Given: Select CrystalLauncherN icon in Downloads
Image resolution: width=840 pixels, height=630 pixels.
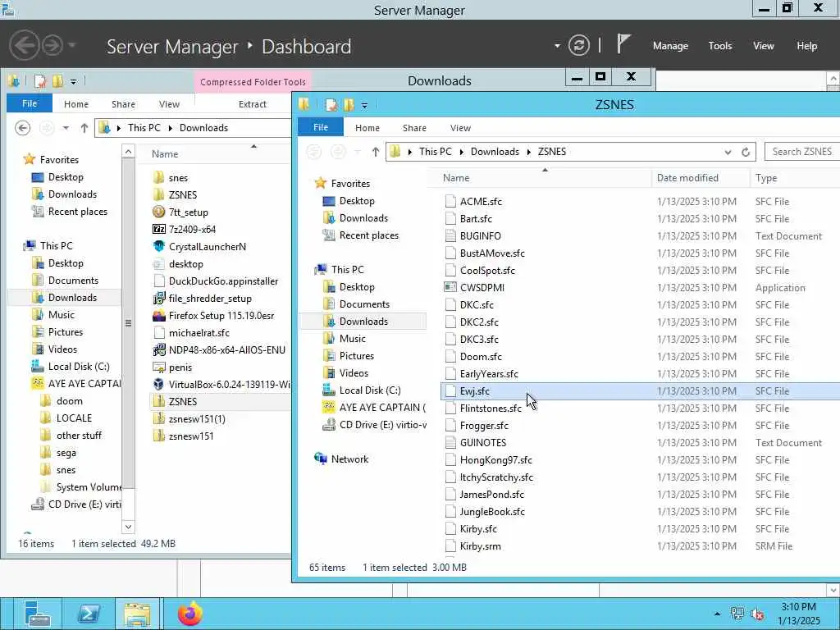Looking at the screenshot, I should tap(158, 246).
